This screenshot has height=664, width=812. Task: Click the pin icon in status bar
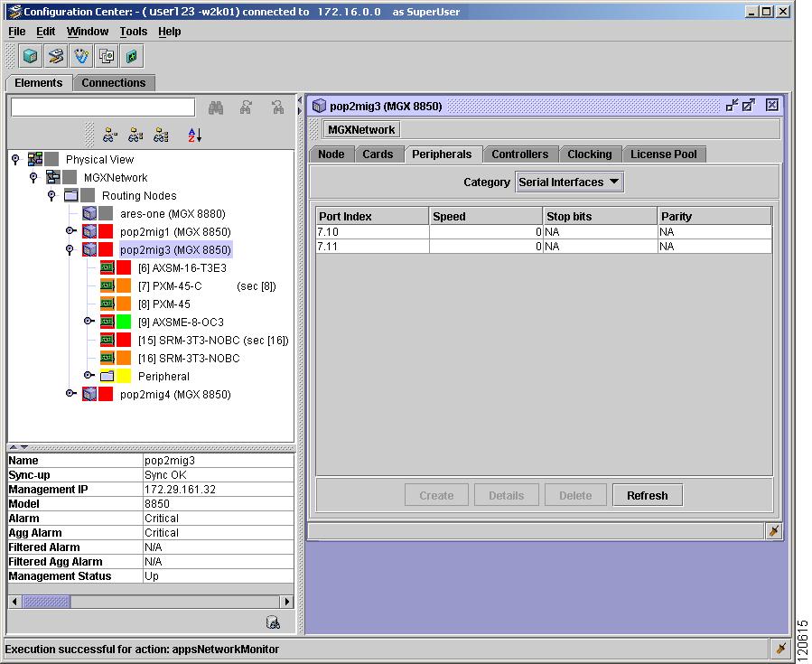coord(781,648)
